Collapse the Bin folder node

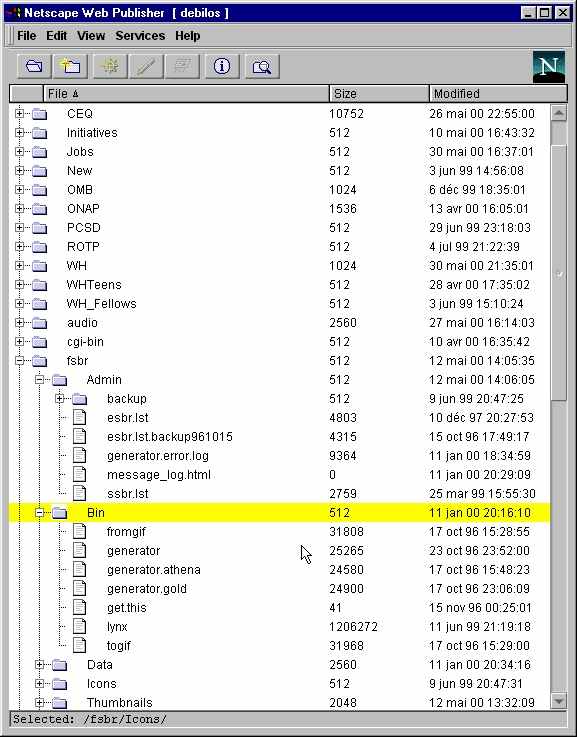click(39, 512)
